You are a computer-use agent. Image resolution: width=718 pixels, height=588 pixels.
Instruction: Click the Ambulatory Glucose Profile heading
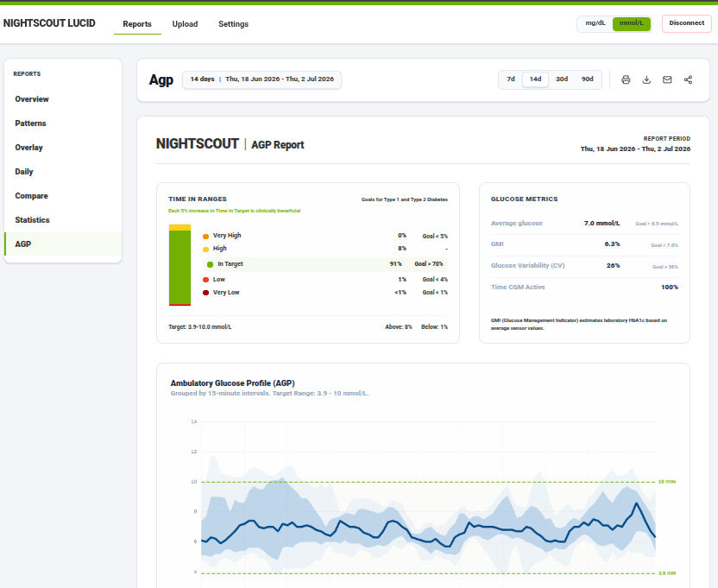[233, 383]
